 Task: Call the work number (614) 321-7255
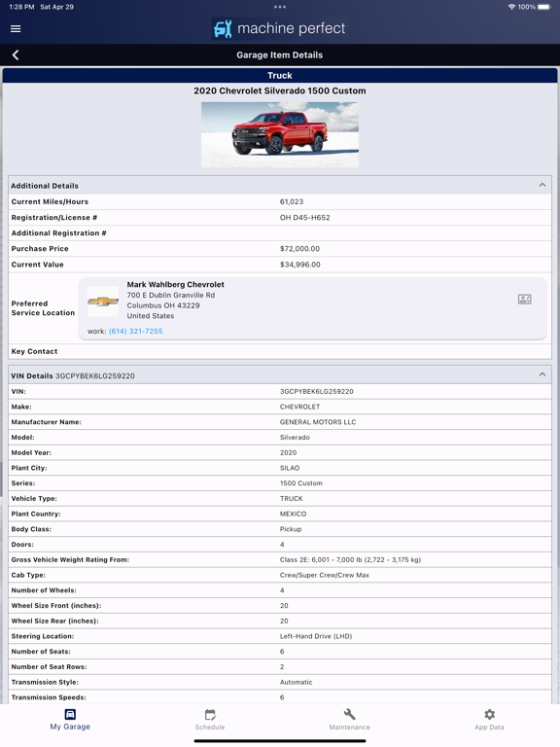[x=136, y=331]
